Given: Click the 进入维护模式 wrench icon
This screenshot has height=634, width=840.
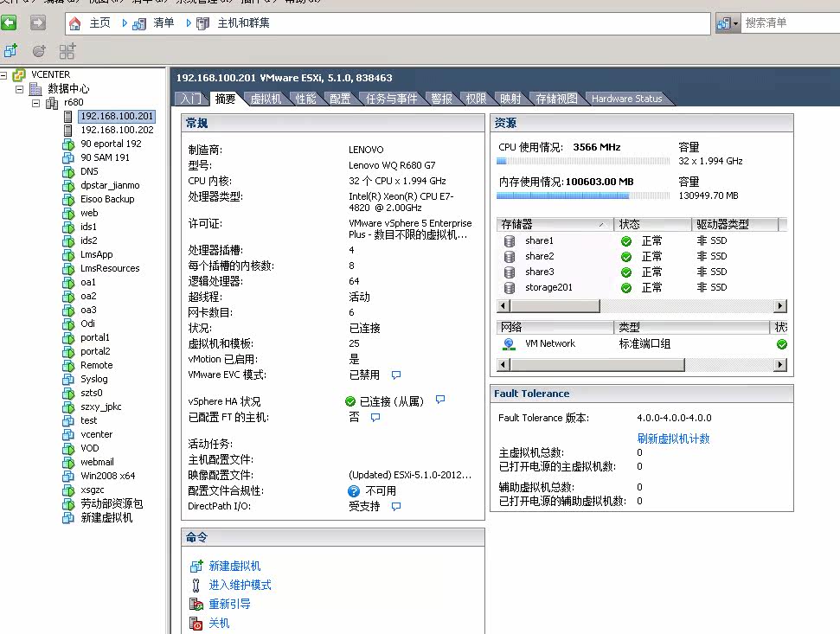Looking at the screenshot, I should [196, 585].
